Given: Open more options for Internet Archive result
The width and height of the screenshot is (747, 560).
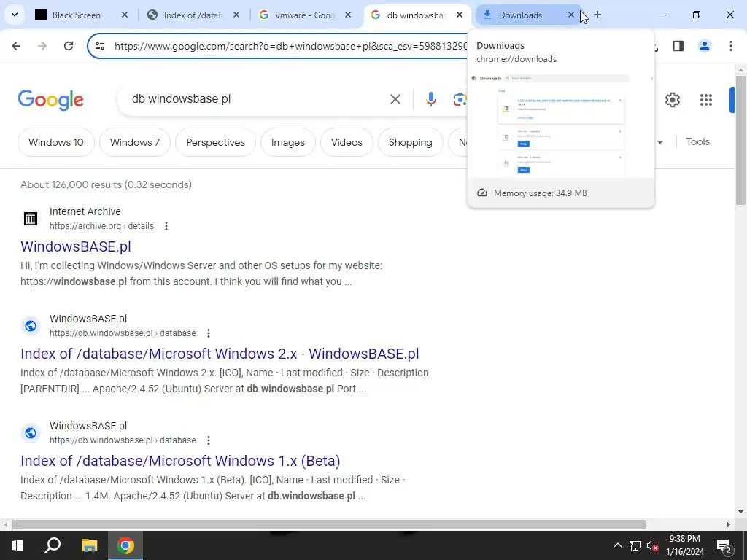Looking at the screenshot, I should (166, 226).
